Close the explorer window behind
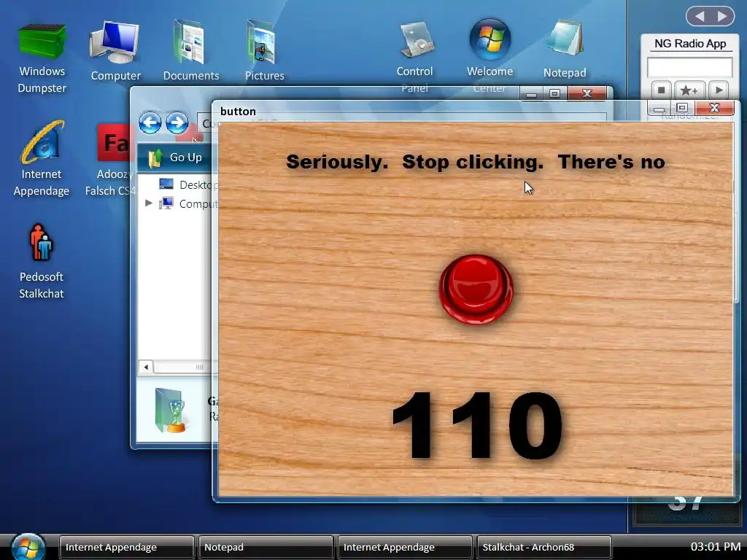 (587, 94)
